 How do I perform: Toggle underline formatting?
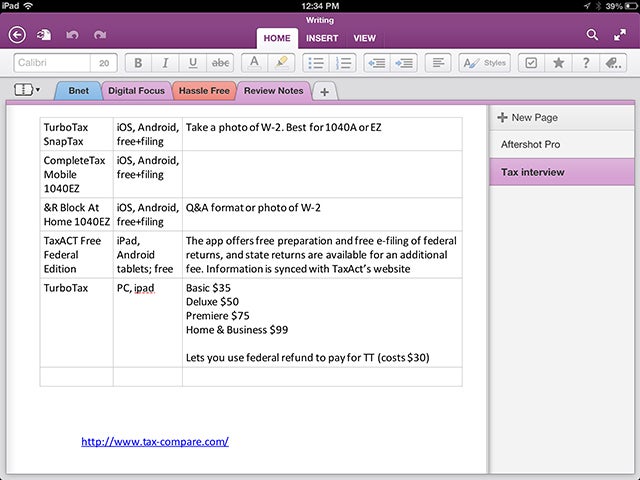pos(193,63)
